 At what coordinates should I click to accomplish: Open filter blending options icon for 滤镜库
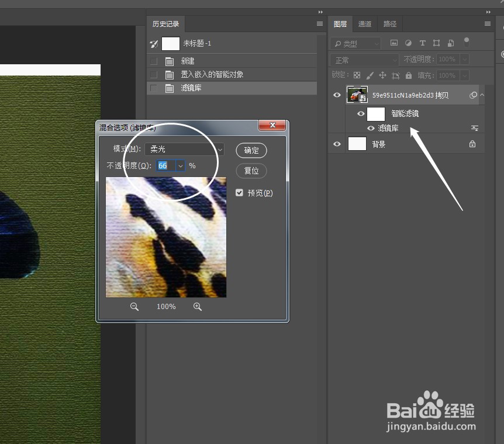pos(474,128)
